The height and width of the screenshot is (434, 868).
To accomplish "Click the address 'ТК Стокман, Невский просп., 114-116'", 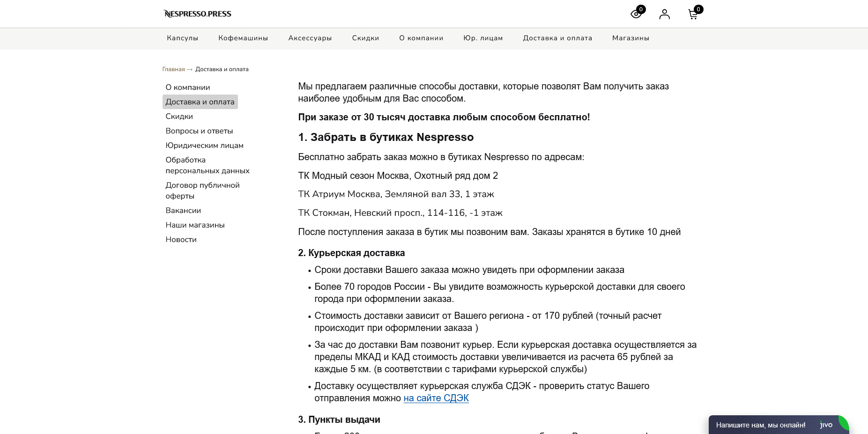I will coord(401,213).
